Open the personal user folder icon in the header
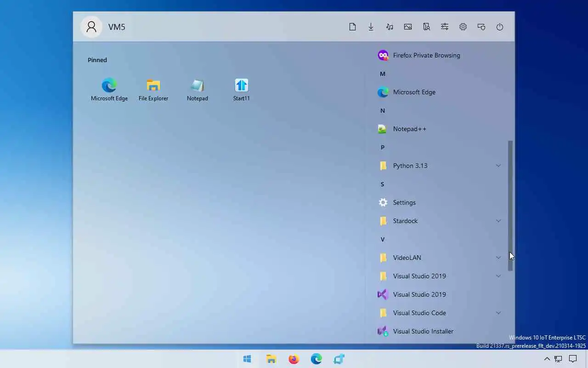 pos(426,27)
